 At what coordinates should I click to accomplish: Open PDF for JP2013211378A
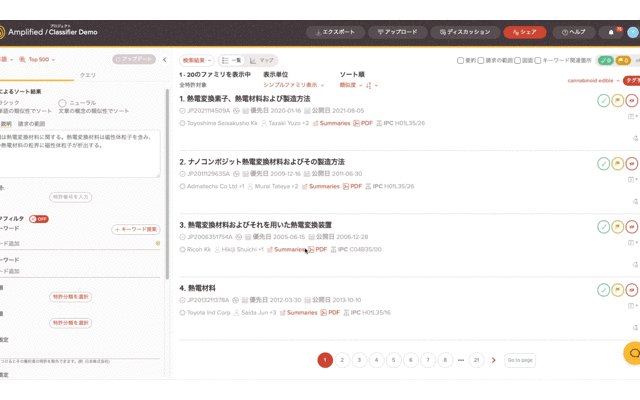coord(330,313)
